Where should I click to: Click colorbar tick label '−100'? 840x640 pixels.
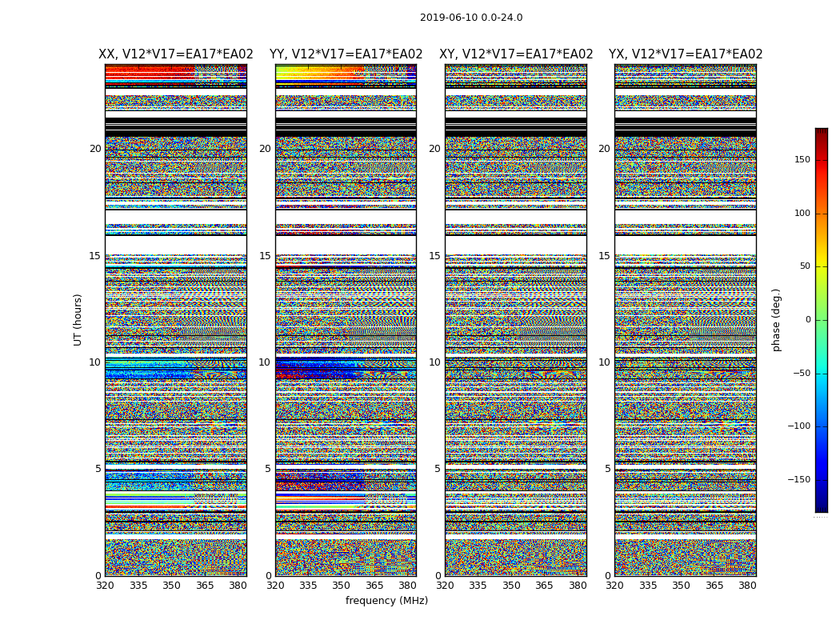[799, 426]
